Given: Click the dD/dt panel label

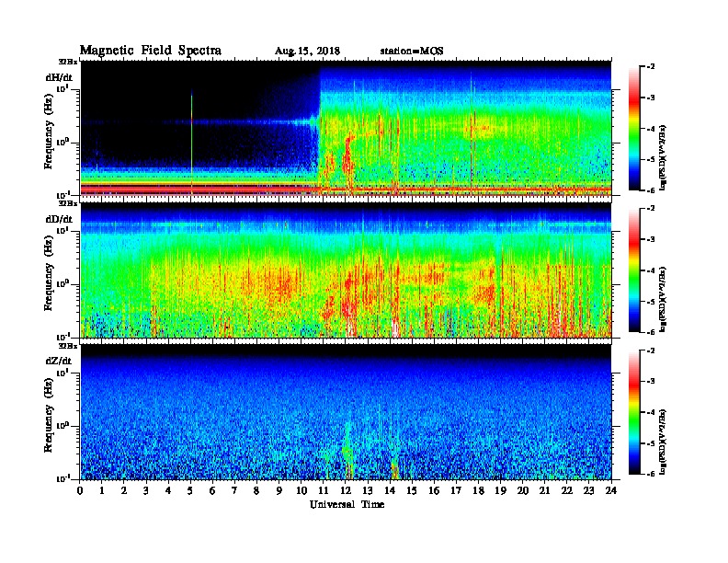Looking at the screenshot, I should click(x=59, y=219).
